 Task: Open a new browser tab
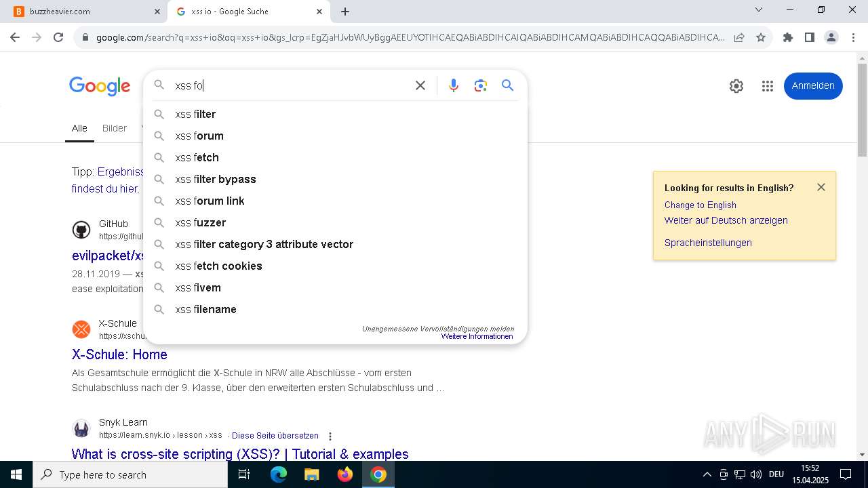(345, 12)
